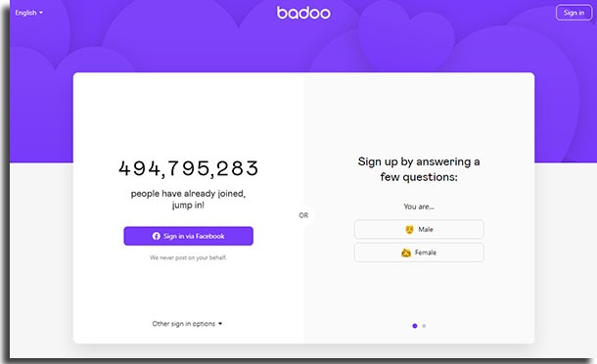Select Female as your gender
The width and height of the screenshot is (597, 364).
click(x=419, y=252)
